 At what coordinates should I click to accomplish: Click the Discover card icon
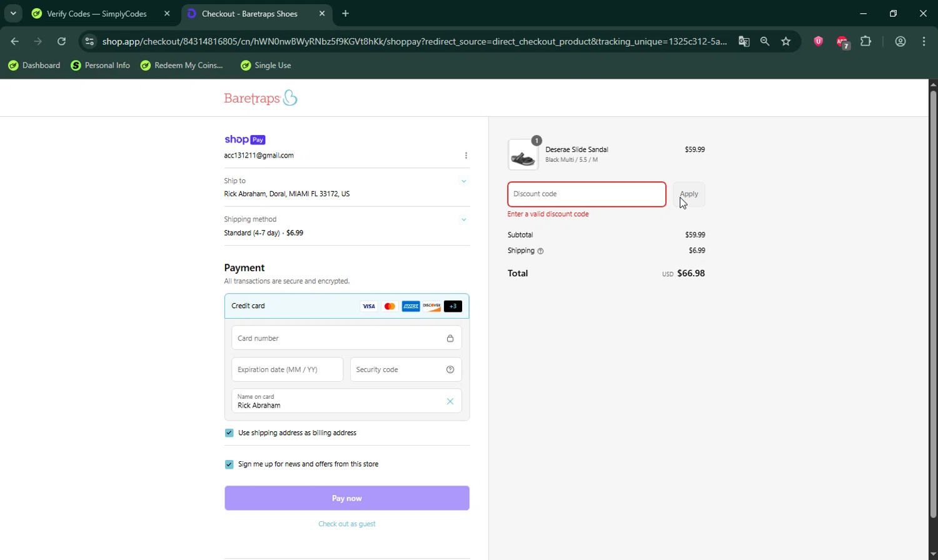point(431,306)
